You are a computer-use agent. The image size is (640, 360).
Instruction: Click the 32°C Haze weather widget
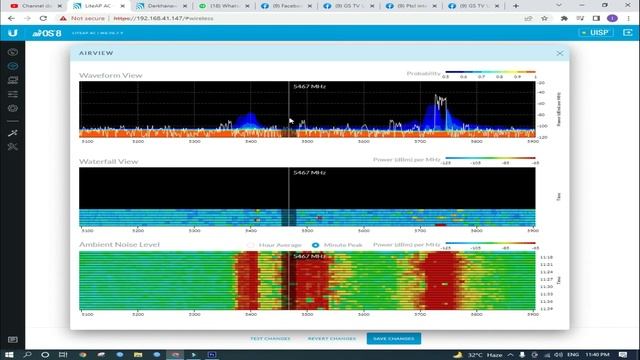coord(478,355)
